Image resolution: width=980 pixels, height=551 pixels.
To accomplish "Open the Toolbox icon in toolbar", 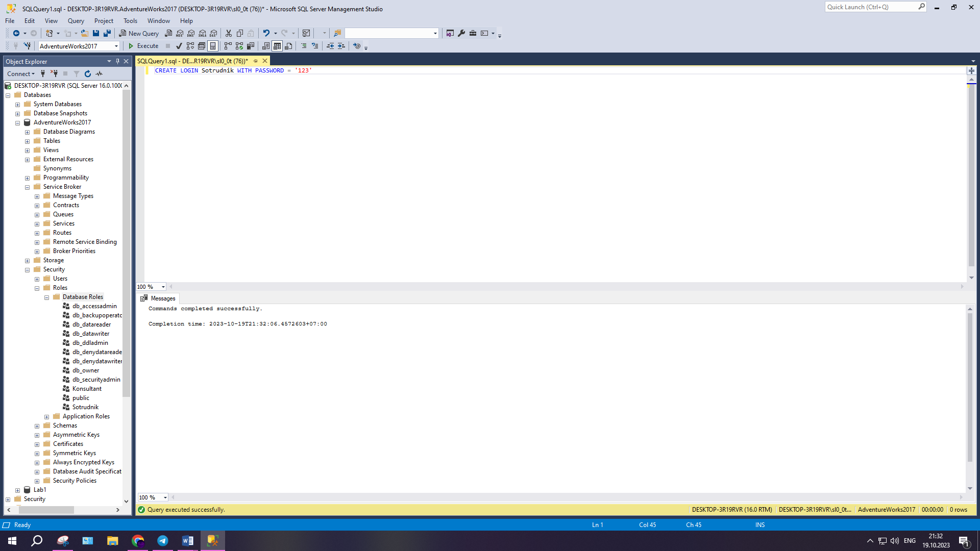I will 473,33.
